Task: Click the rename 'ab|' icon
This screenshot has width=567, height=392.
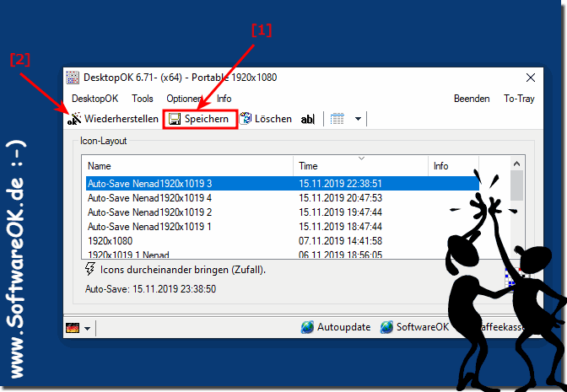Action: [308, 119]
